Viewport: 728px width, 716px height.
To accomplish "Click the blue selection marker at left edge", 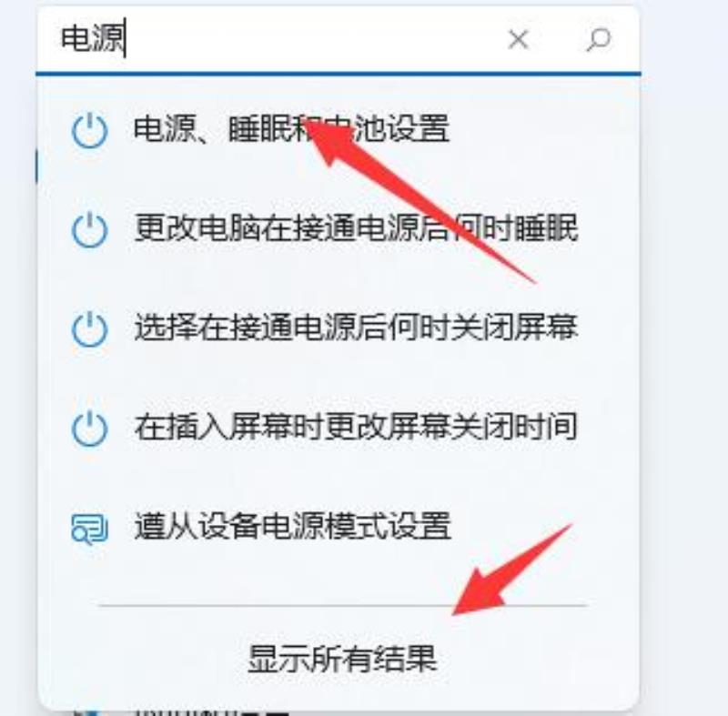I will pyautogui.click(x=36, y=166).
